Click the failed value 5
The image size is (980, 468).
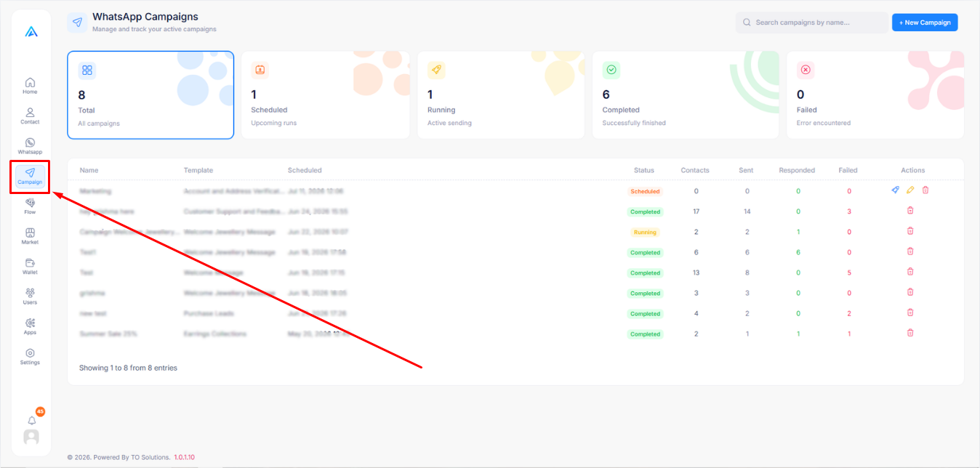click(x=848, y=273)
